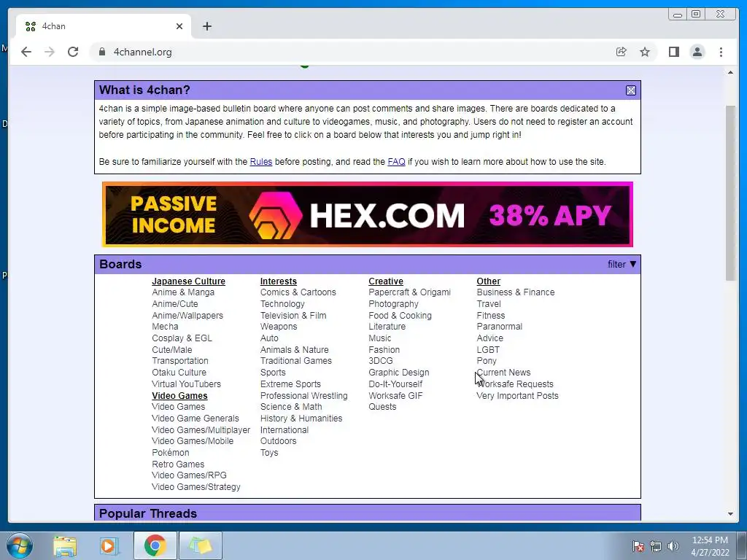The height and width of the screenshot is (560, 747).
Task: Open the Papercraft & Origami board
Action: (x=409, y=292)
